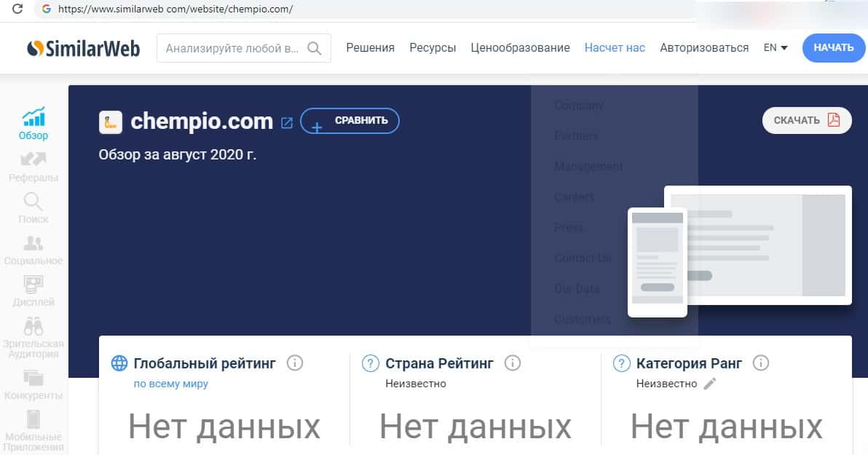
Task: Click the website analysis search field
Action: [243, 48]
